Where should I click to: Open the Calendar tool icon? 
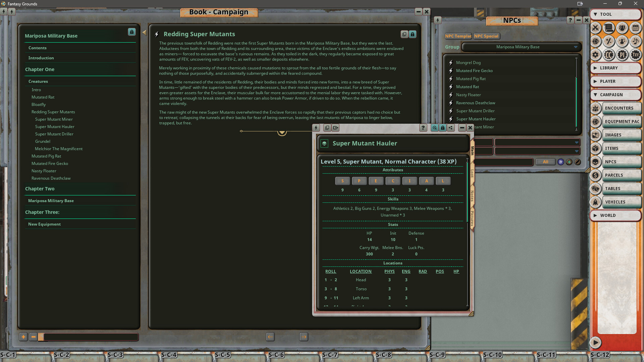636,28
